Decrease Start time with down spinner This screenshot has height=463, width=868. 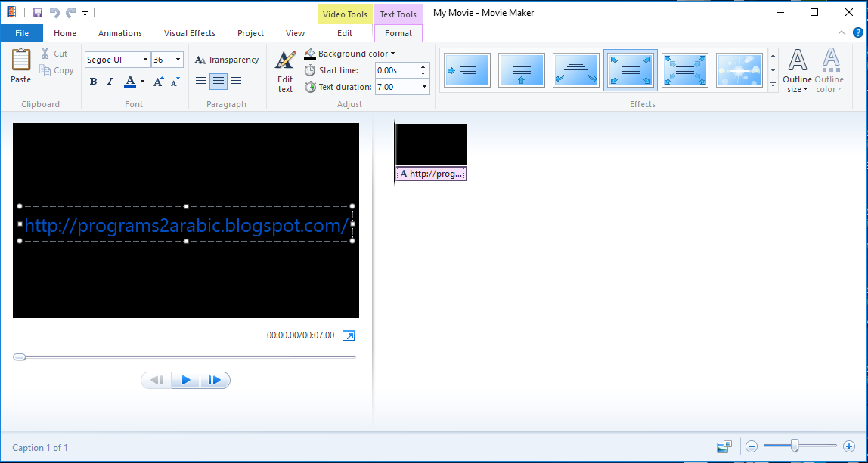point(423,74)
